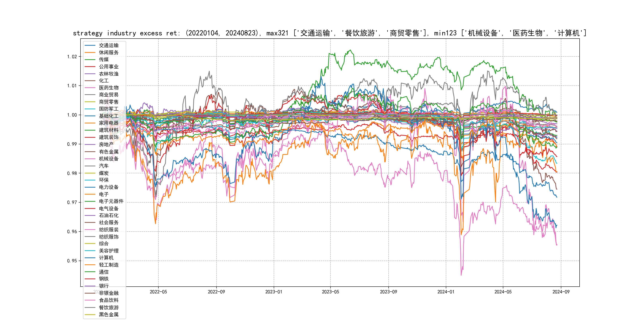Click the 餐饮旅游 legend label
644x322 pixels.
pyautogui.click(x=109, y=307)
